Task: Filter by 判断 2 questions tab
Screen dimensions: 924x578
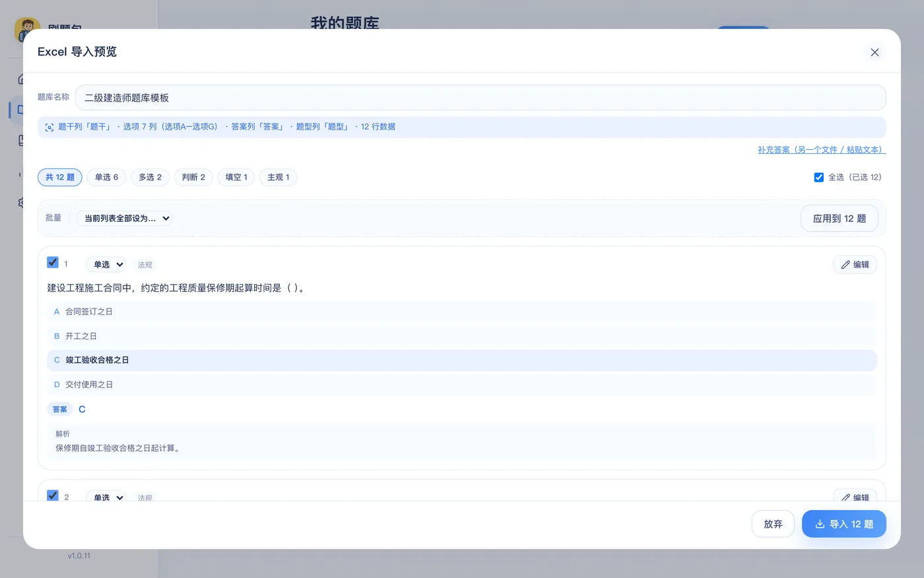Action: pos(193,177)
